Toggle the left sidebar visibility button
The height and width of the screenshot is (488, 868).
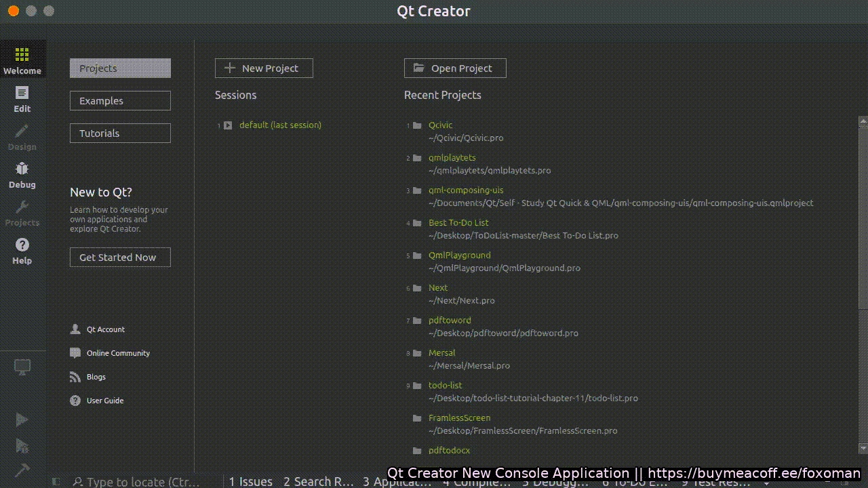coord(56,481)
